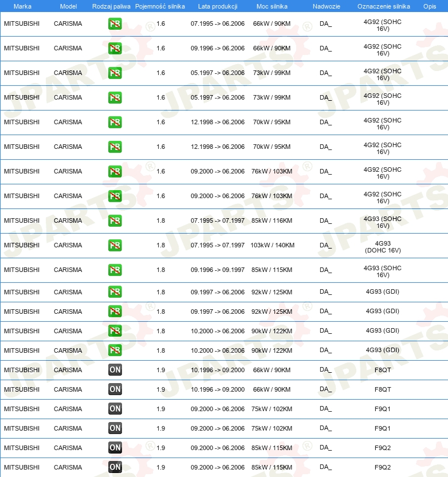Select ON diesel icon in lower F9Q1 row

pos(115,428)
